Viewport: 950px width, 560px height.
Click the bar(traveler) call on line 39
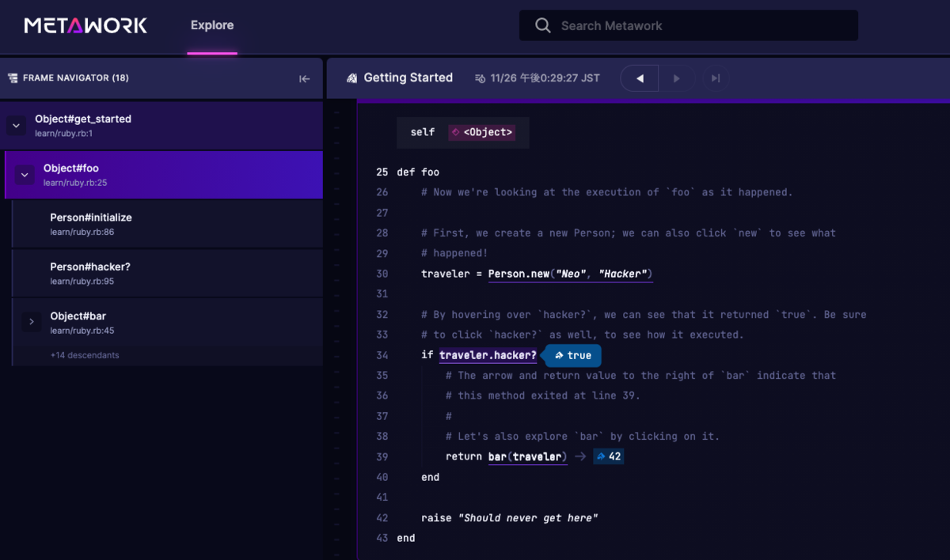(x=527, y=456)
